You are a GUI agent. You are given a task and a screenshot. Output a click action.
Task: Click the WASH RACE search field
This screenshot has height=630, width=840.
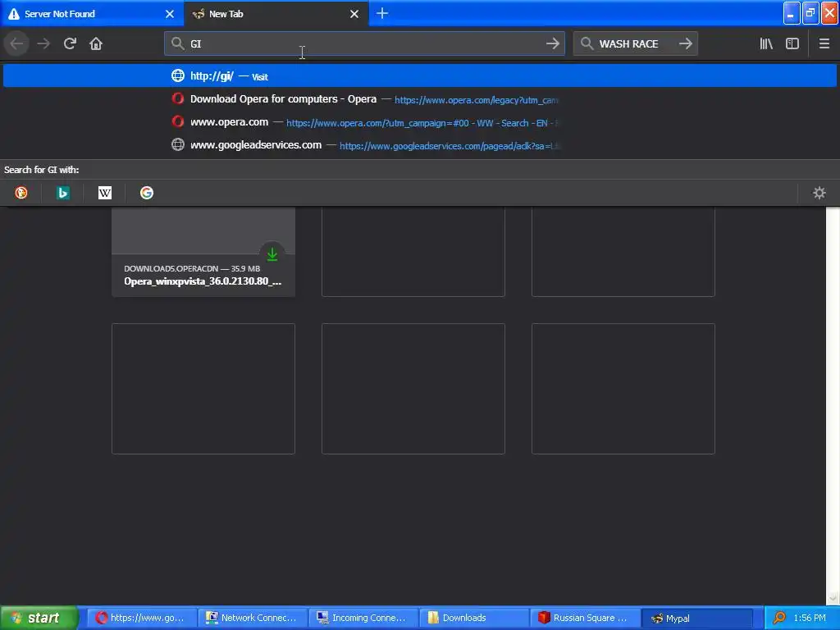click(x=636, y=43)
